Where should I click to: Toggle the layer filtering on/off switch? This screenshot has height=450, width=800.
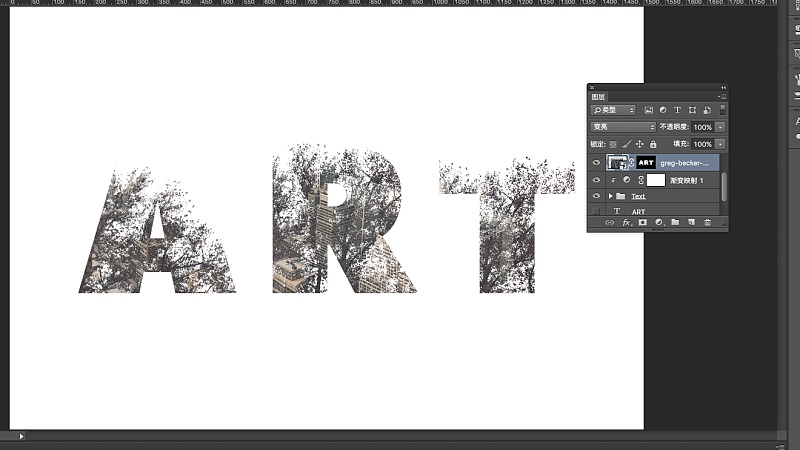tap(722, 110)
